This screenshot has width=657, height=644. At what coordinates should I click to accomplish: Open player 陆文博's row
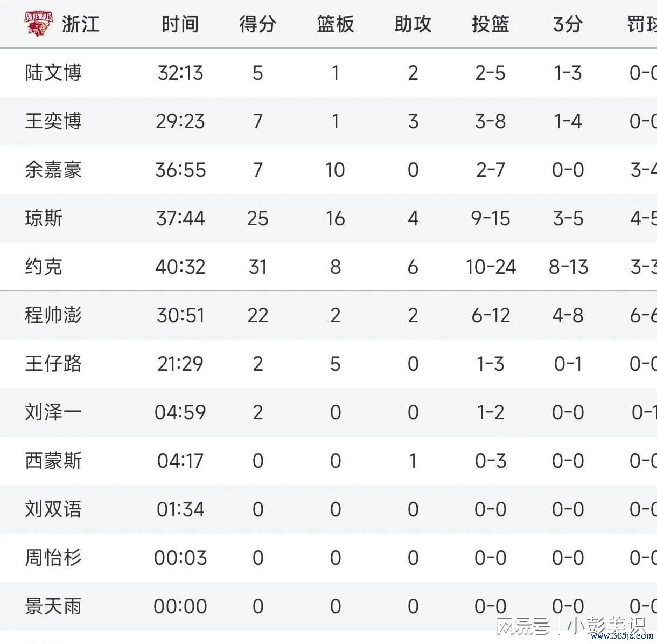pos(328,73)
